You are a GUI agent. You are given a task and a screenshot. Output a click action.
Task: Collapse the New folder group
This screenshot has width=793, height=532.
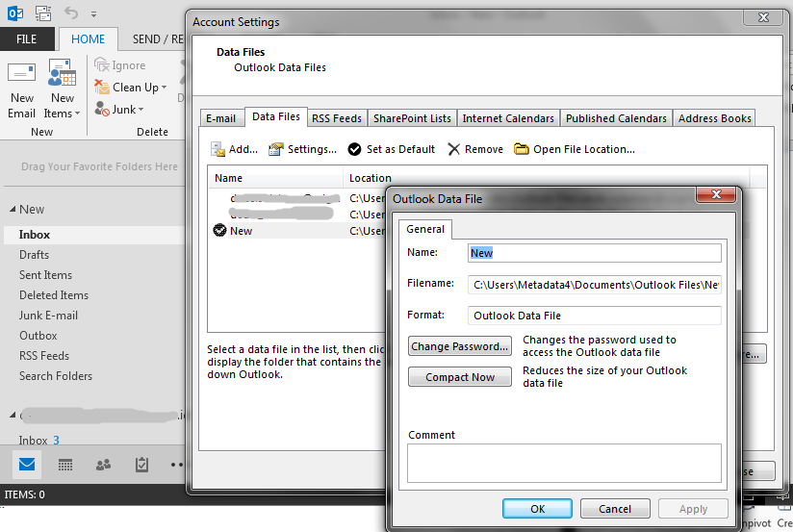point(13,209)
